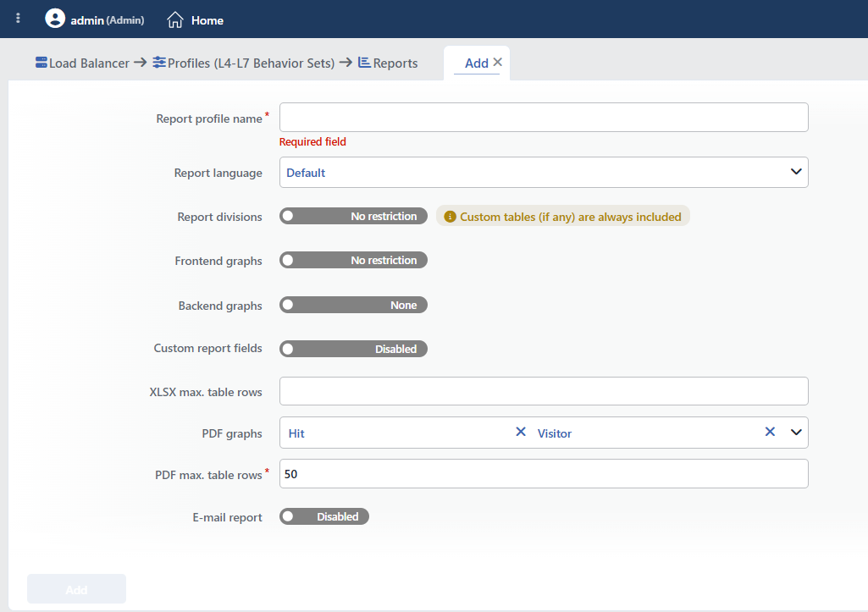Image resolution: width=868 pixels, height=612 pixels.
Task: Click the PDF max. table rows field
Action: 544,474
